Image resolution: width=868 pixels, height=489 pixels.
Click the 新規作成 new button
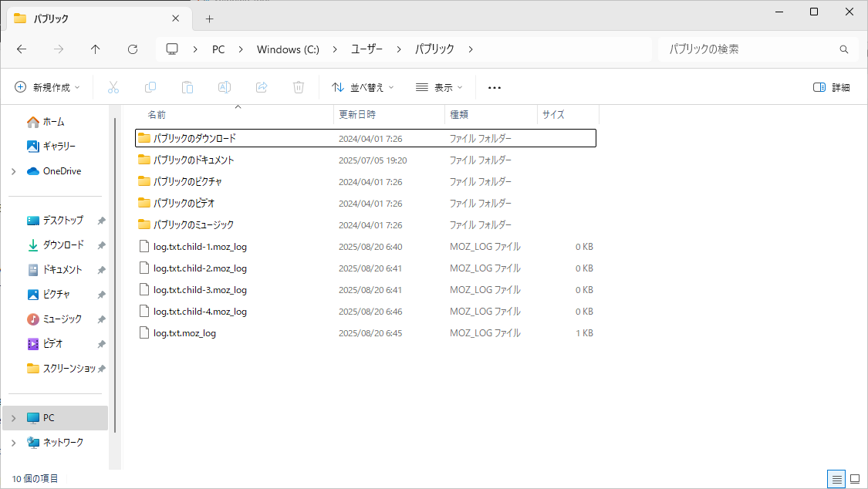[x=48, y=87]
